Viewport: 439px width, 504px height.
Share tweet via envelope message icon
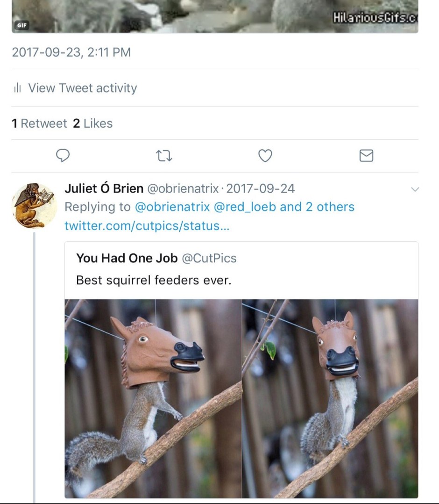(366, 156)
